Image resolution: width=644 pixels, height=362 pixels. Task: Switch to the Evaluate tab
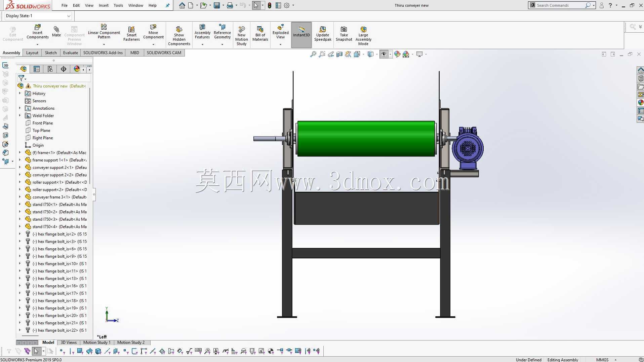(x=71, y=52)
